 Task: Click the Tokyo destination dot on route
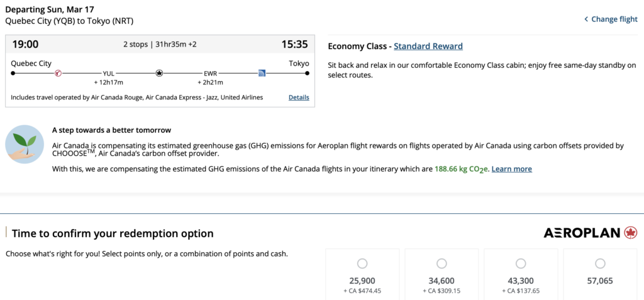point(308,73)
